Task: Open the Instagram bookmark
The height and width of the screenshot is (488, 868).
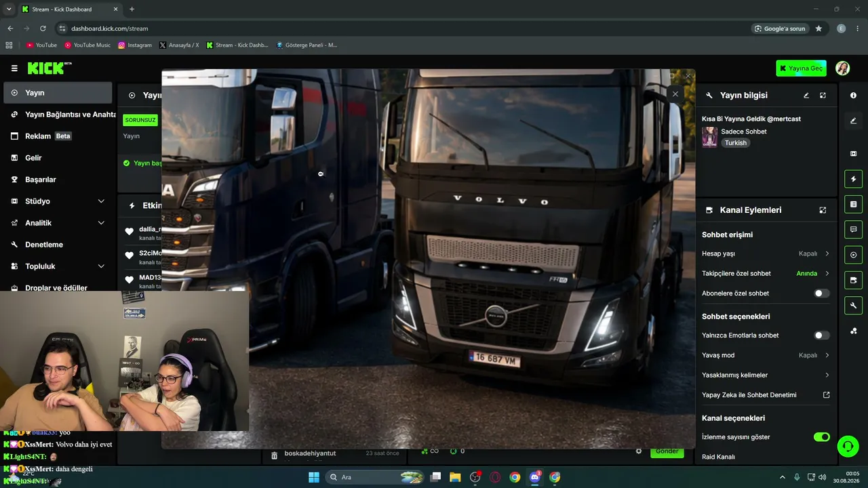Action: [135, 45]
